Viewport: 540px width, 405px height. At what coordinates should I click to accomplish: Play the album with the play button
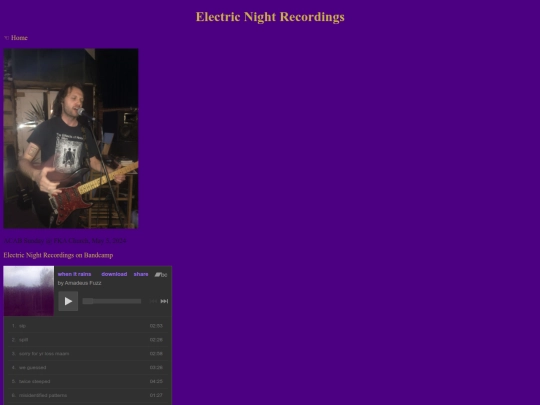click(x=68, y=301)
